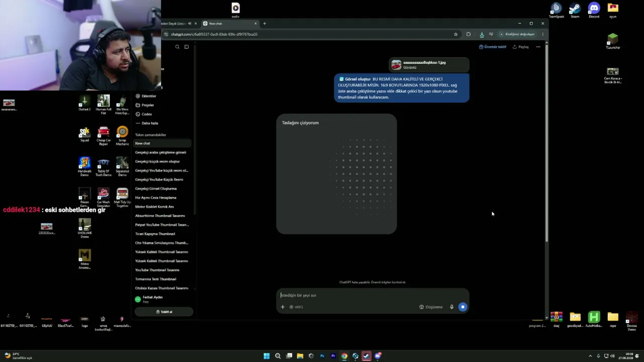Click the message input field
Image resolution: width=644 pixels, height=362 pixels.
click(372, 295)
